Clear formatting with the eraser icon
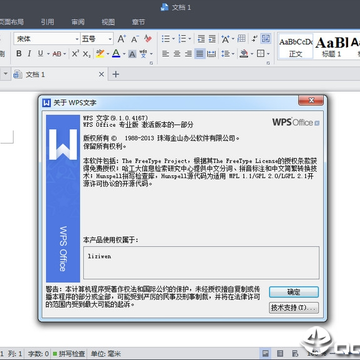The height and width of the screenshot is (360, 360). tap(148, 39)
